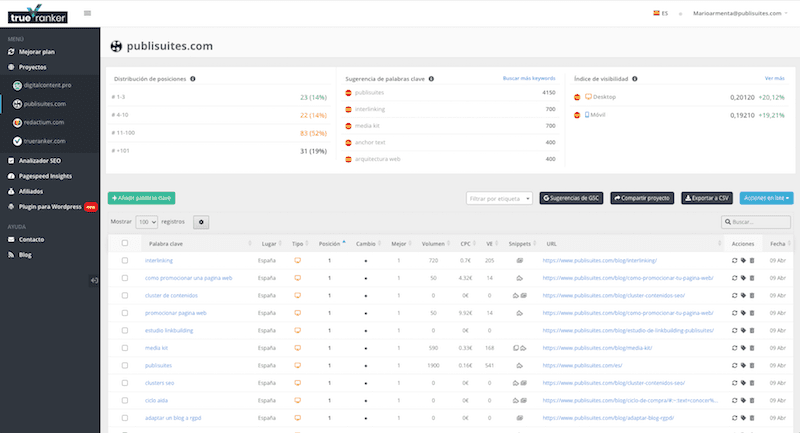
Task: Click the Spain flag language icon
Action: pyautogui.click(x=656, y=13)
